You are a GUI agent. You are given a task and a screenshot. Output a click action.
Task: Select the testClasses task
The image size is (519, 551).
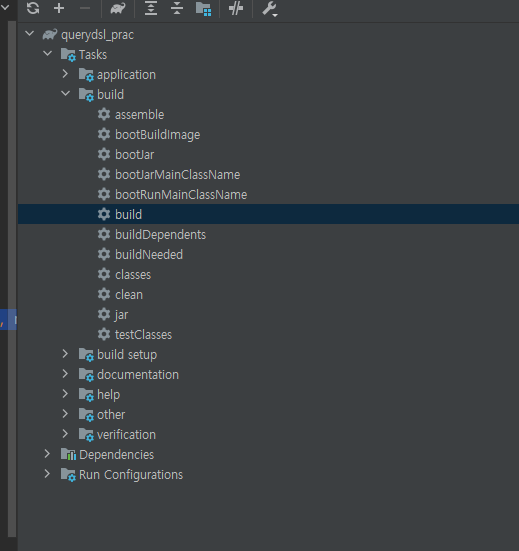pos(143,335)
